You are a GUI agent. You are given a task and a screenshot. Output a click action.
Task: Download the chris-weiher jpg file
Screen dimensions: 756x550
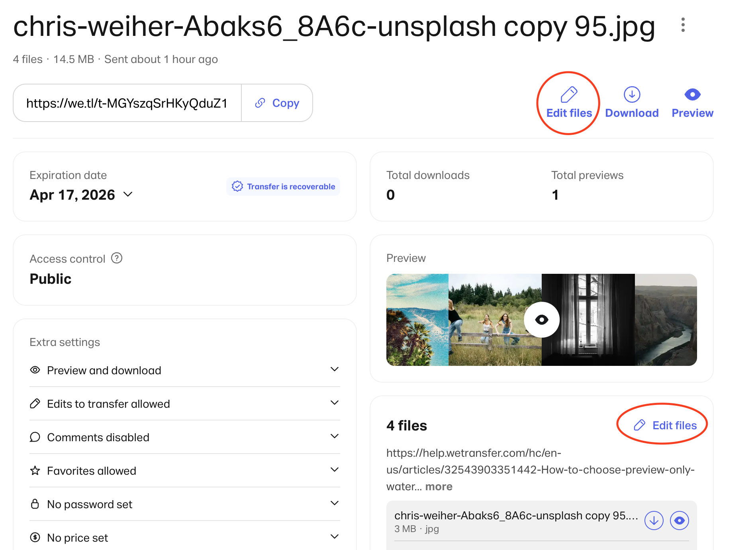(654, 521)
